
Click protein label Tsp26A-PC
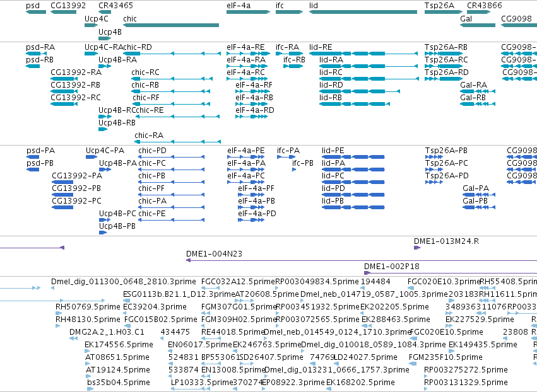(x=446, y=163)
